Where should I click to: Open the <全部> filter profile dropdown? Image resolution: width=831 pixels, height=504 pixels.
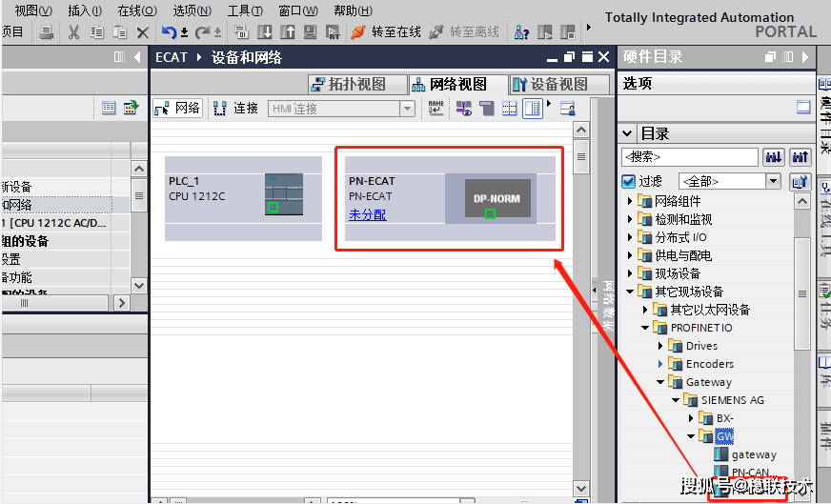(773, 182)
